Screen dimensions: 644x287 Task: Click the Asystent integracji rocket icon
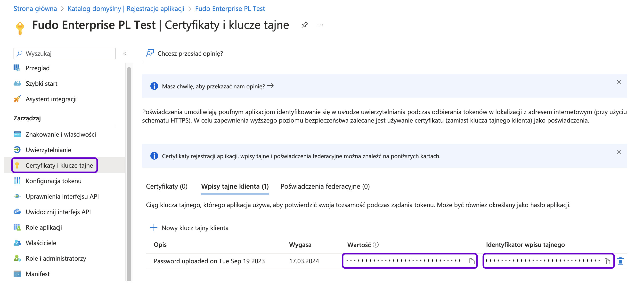(x=17, y=99)
